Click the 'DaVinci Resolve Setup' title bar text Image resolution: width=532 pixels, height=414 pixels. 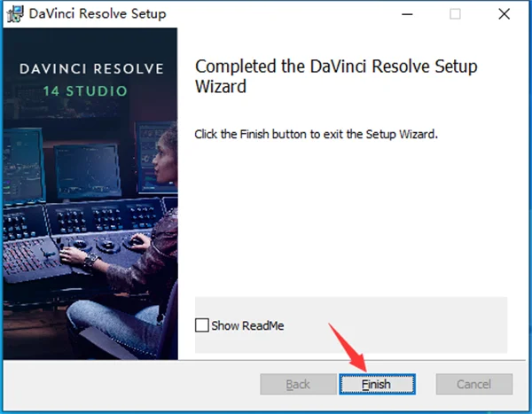tap(98, 14)
